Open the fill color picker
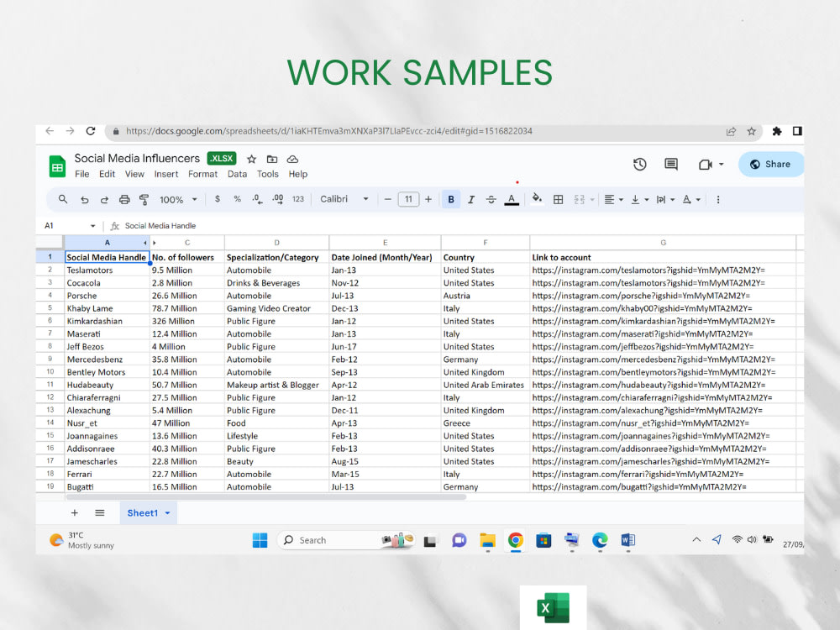 (537, 199)
